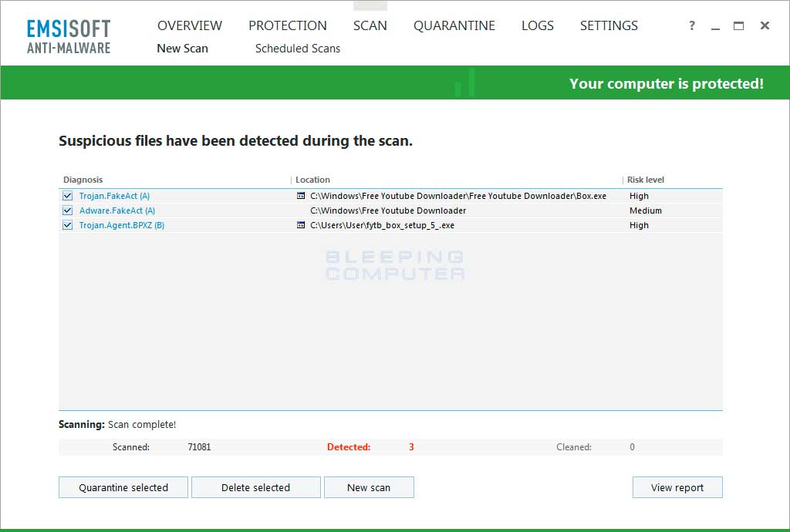The width and height of the screenshot is (790, 532).
Task: Click the file icon beside Box.exe location
Action: coord(299,195)
